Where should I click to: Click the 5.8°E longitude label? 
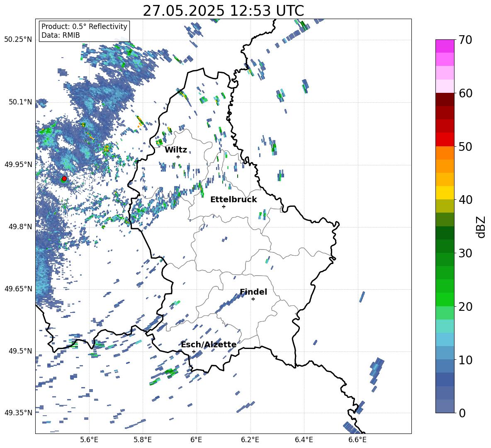coord(143,440)
